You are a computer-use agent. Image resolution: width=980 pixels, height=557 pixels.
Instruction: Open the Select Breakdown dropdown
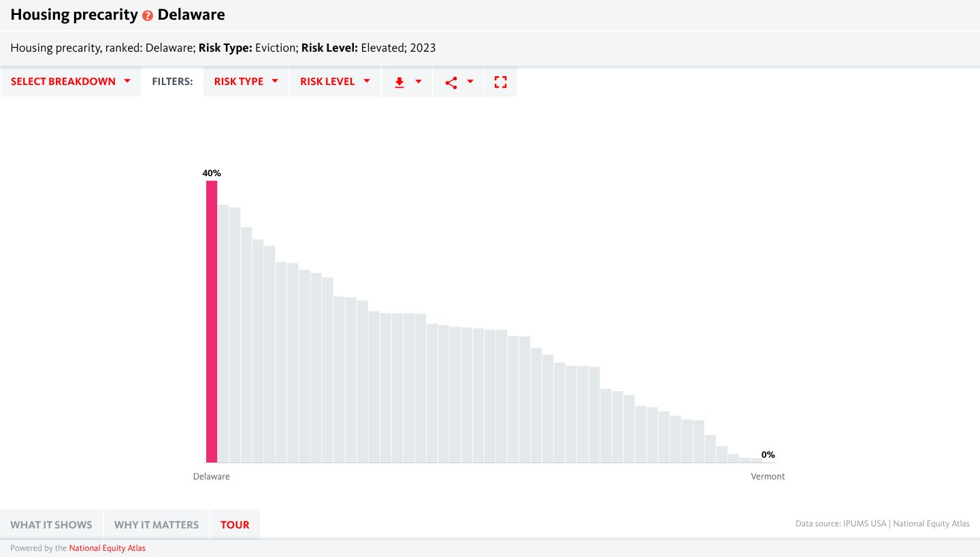point(71,82)
